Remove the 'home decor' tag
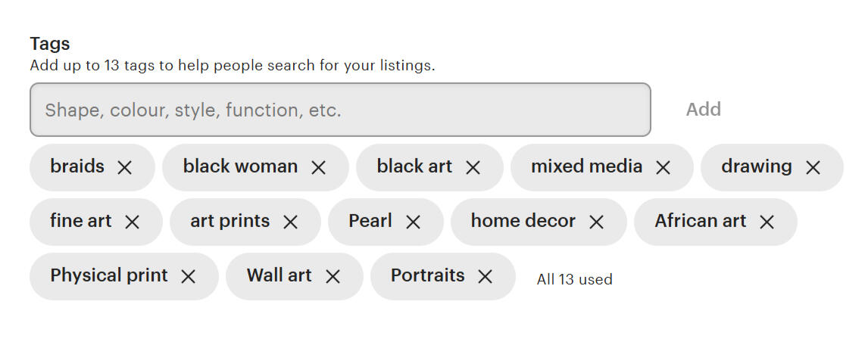868x339 pixels. click(x=597, y=222)
